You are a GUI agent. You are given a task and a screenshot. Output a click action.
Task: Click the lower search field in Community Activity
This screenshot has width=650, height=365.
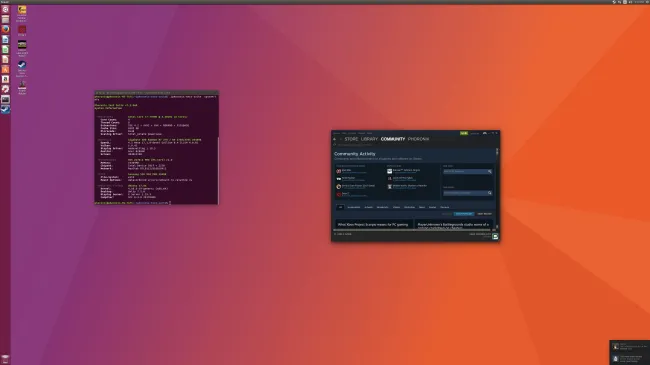[x=467, y=193]
